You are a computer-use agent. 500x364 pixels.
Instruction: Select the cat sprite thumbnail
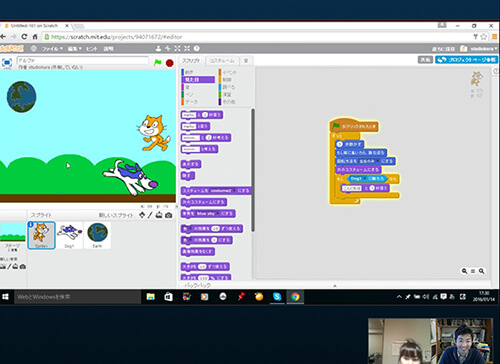41,235
